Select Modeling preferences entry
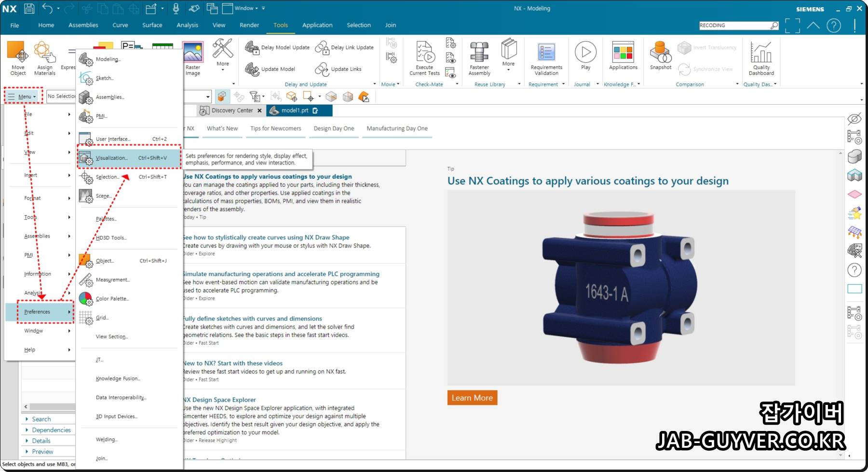Image resolution: width=868 pixels, height=472 pixels. pyautogui.click(x=129, y=59)
